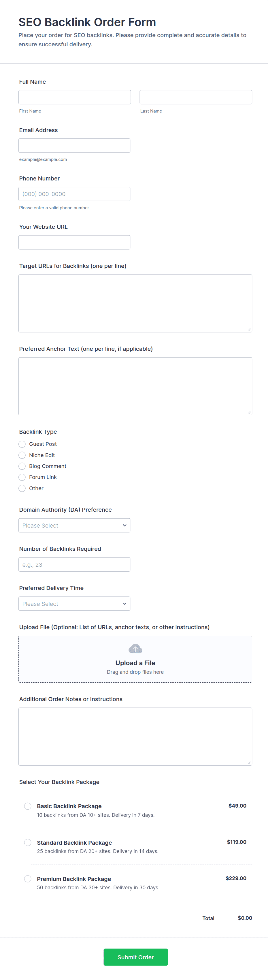Click the Additional Order Notes text area

[135, 737]
